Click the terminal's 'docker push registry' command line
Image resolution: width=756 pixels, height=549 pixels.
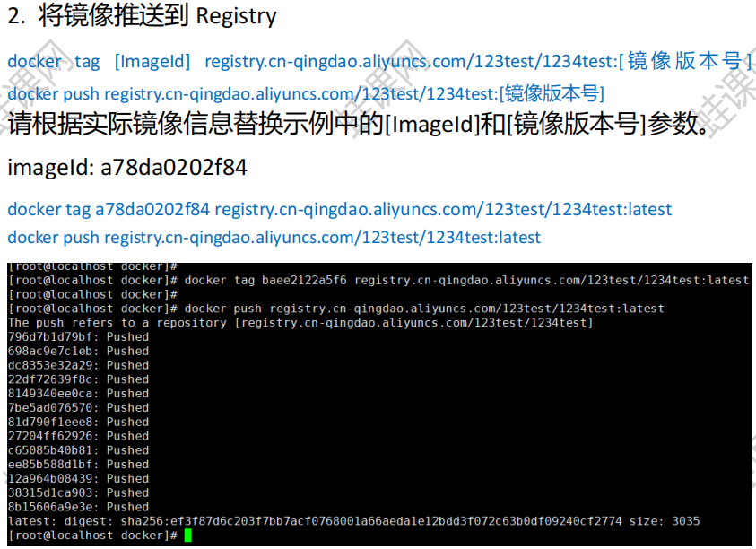pyautogui.click(x=336, y=309)
